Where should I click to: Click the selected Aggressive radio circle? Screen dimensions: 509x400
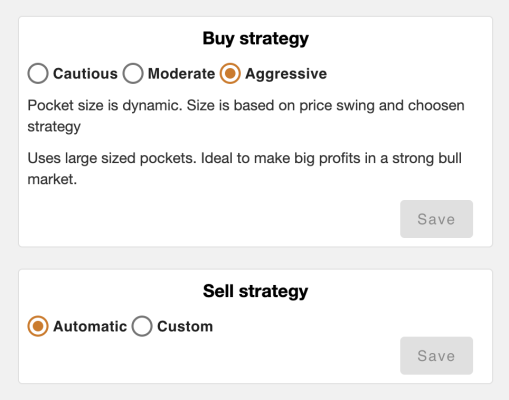(230, 73)
